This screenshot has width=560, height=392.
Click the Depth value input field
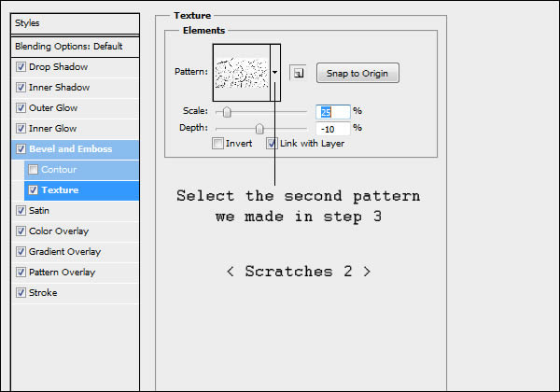click(332, 129)
